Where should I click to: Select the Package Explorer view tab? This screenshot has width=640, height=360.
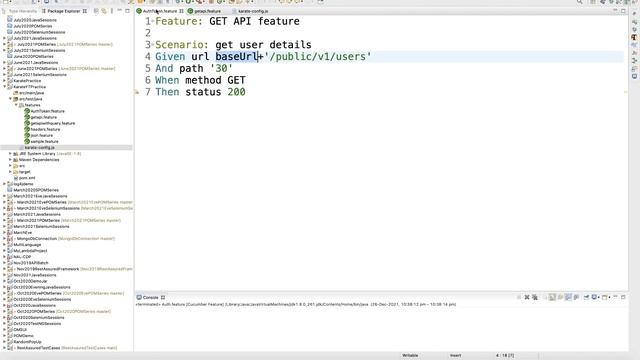point(64,11)
